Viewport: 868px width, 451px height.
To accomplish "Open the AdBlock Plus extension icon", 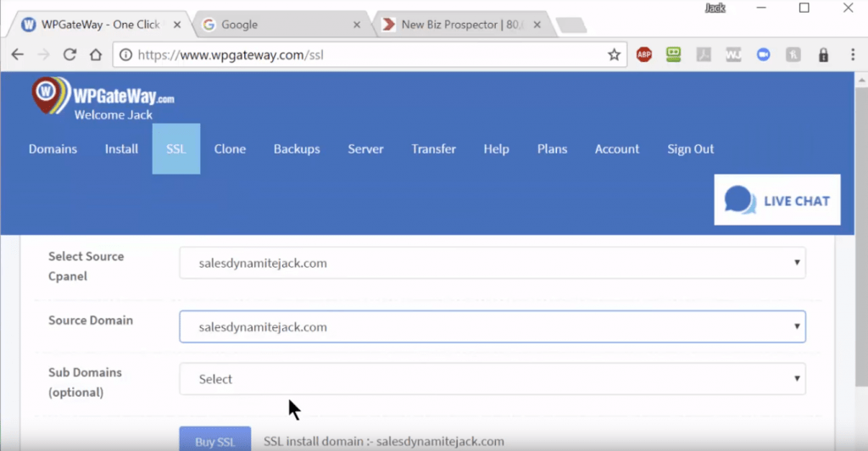I will (644, 55).
